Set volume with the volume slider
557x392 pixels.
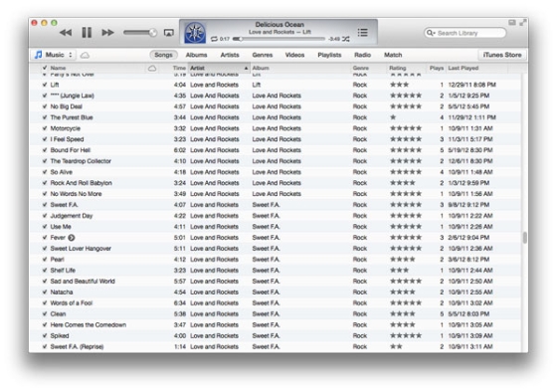(x=140, y=33)
